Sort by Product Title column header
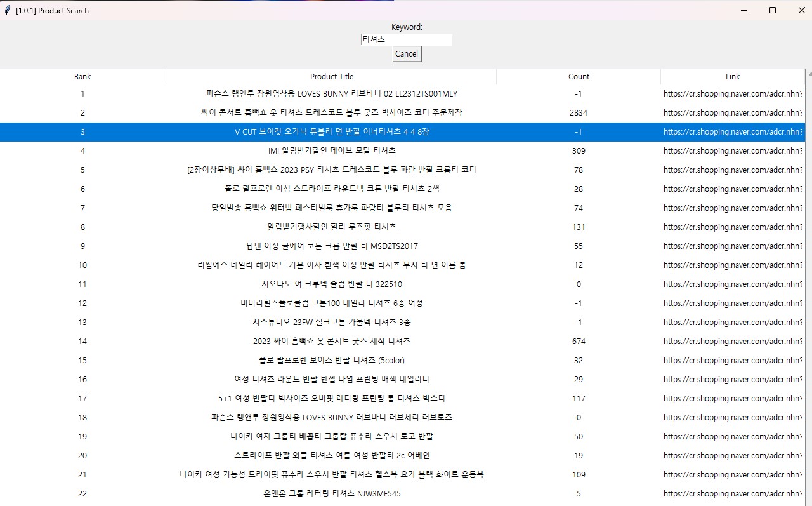The height and width of the screenshot is (506, 812). click(332, 77)
